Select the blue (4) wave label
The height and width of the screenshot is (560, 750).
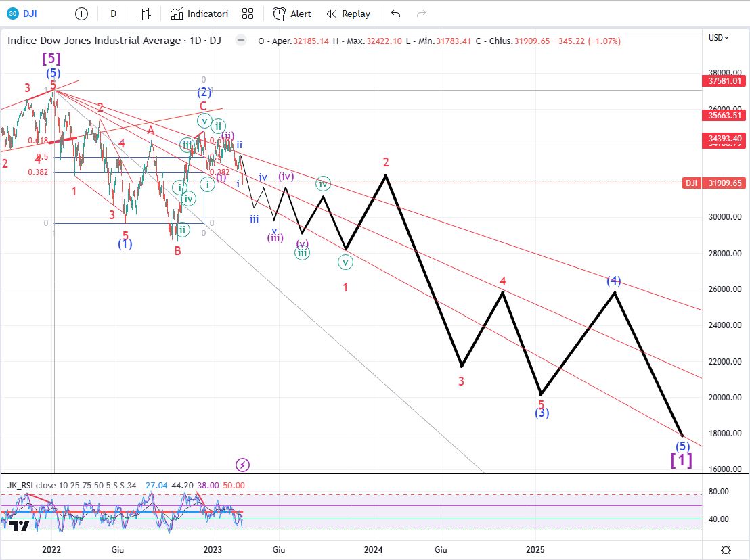coord(614,281)
